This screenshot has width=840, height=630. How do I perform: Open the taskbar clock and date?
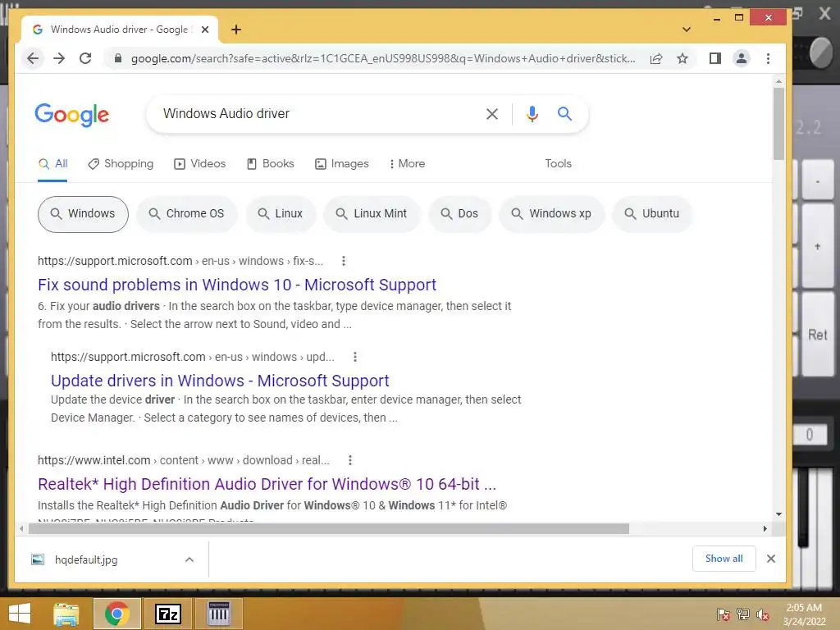coord(804,614)
